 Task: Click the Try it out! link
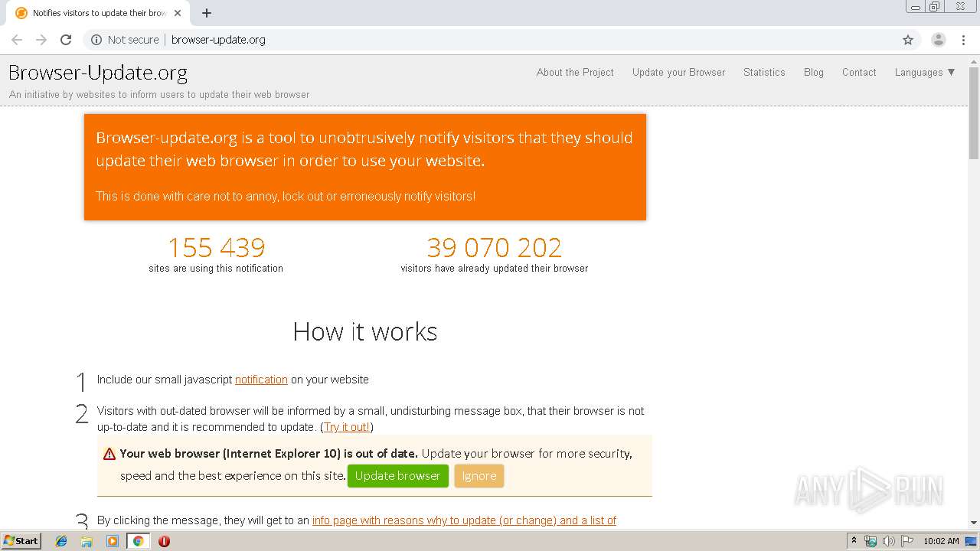(347, 427)
